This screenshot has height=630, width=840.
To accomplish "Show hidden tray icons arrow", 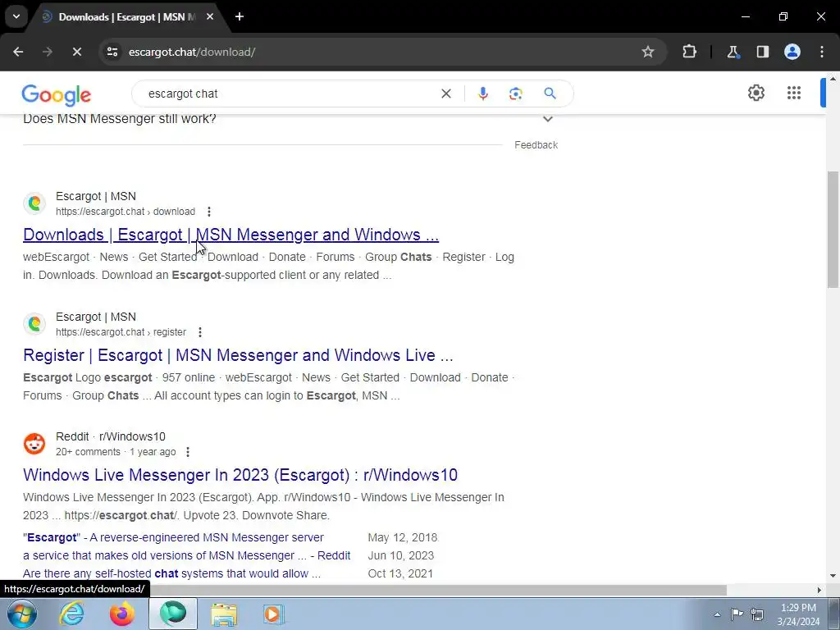I will point(717,614).
